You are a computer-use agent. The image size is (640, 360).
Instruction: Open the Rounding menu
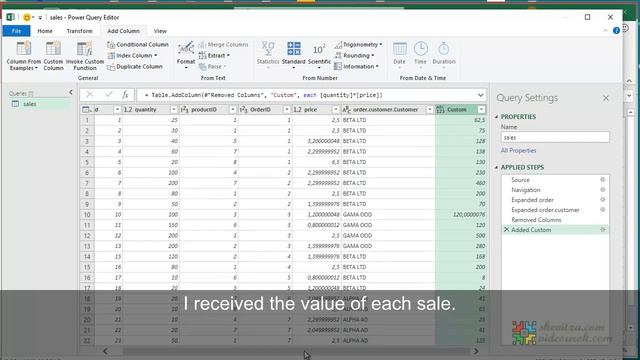click(x=354, y=56)
